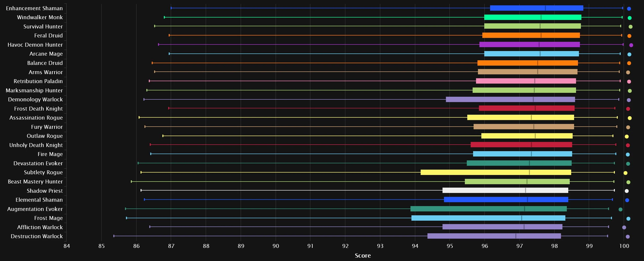644x261 pixels.
Task: Click the Enhancement Shaman blue box bar
Action: click(536, 8)
